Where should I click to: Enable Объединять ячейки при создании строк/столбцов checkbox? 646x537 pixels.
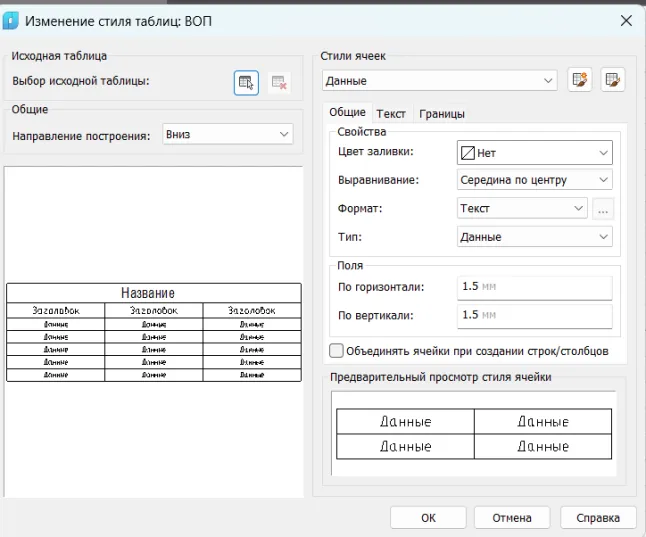pyautogui.click(x=336, y=351)
